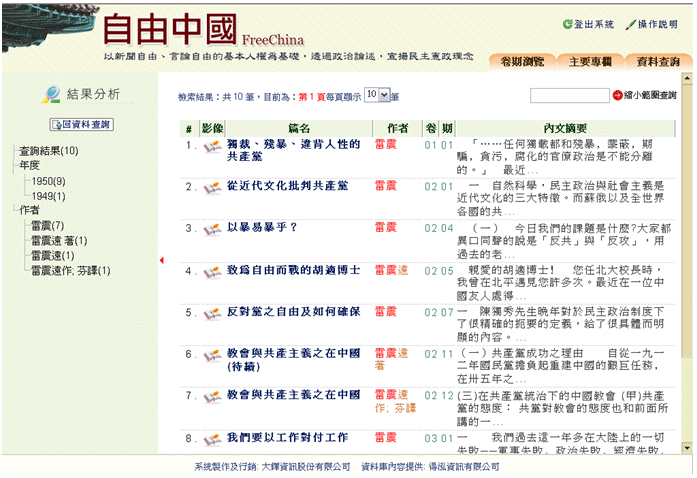Click the red 縮小範圍查詢 icon
Image resolution: width=697 pixels, height=478 pixels.
click(617, 96)
